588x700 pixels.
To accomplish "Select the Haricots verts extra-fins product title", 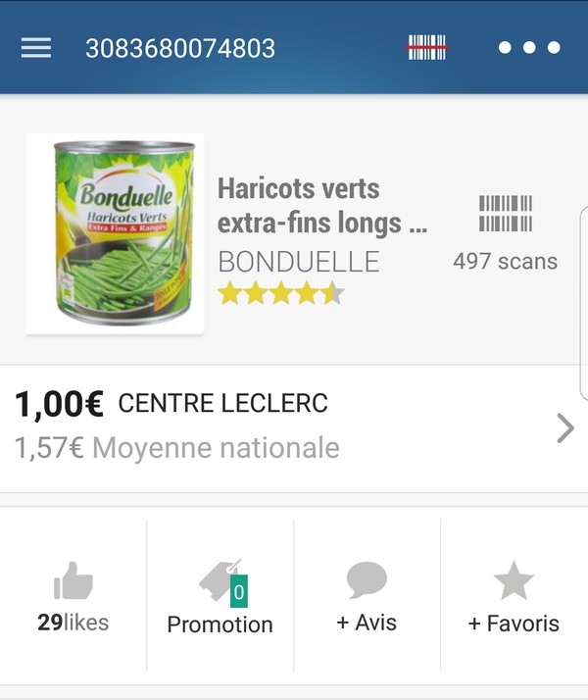I will pyautogui.click(x=322, y=205).
